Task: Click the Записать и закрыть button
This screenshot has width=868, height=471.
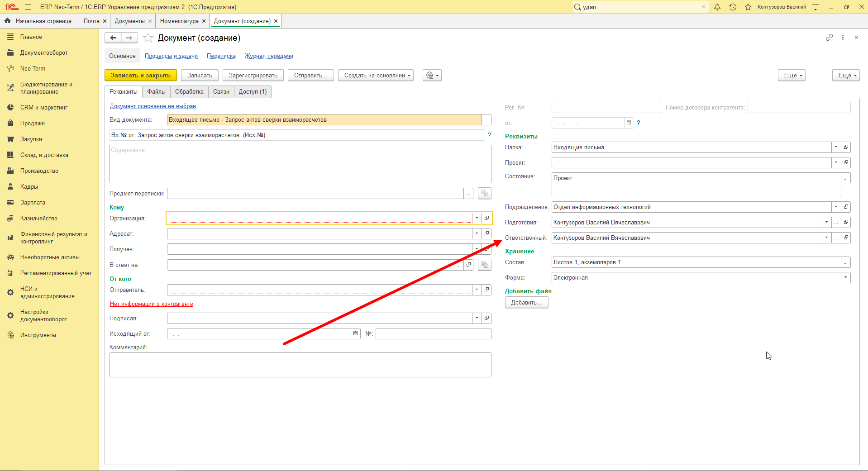Action: pos(141,75)
